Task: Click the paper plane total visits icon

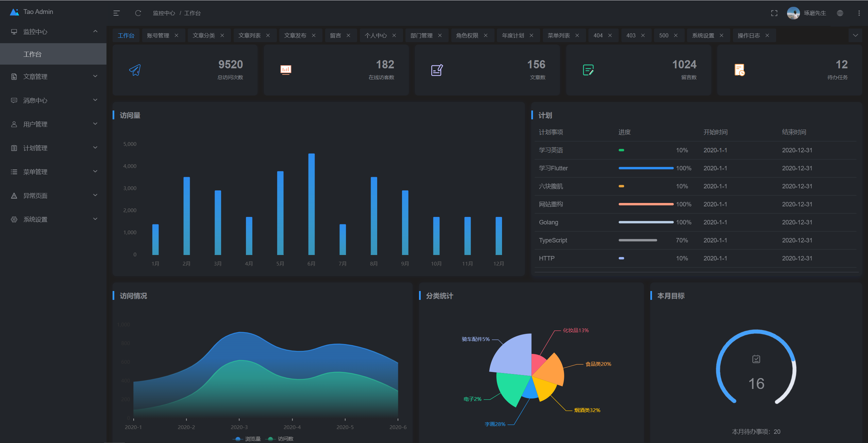Action: point(135,70)
